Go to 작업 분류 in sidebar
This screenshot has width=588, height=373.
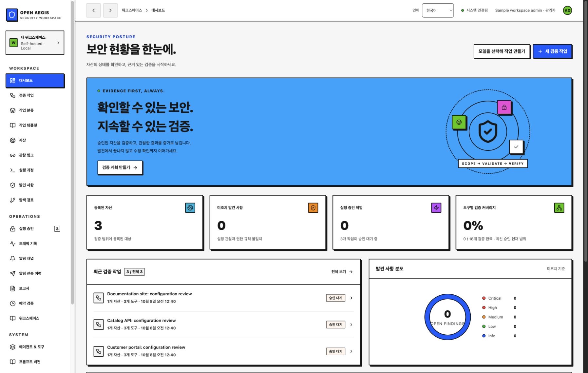pyautogui.click(x=35, y=110)
